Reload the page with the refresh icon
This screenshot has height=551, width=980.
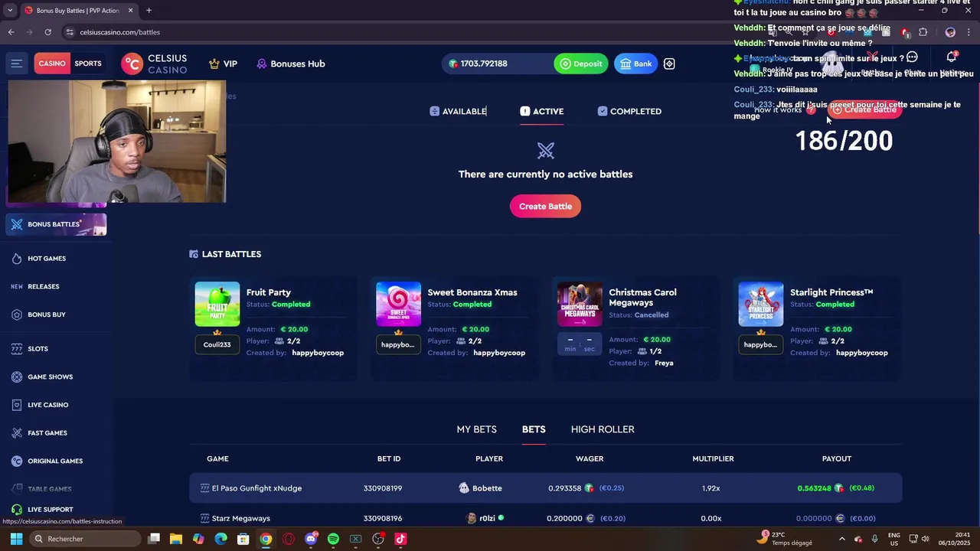point(47,32)
